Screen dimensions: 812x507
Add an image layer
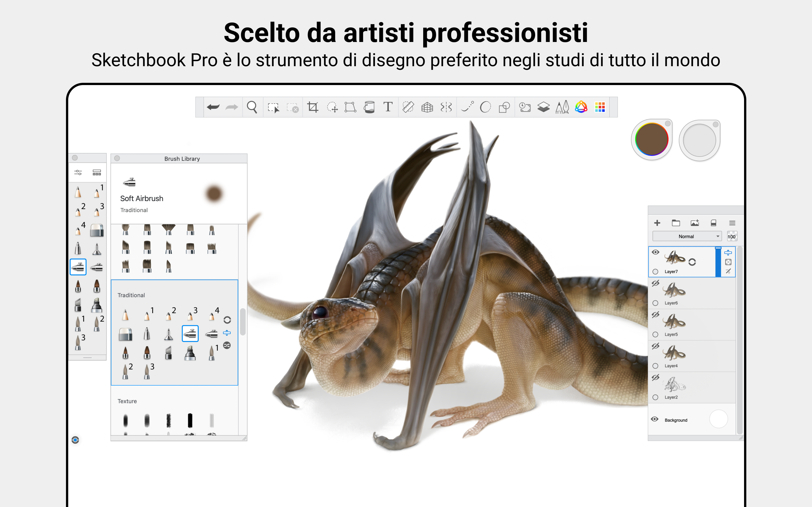694,223
